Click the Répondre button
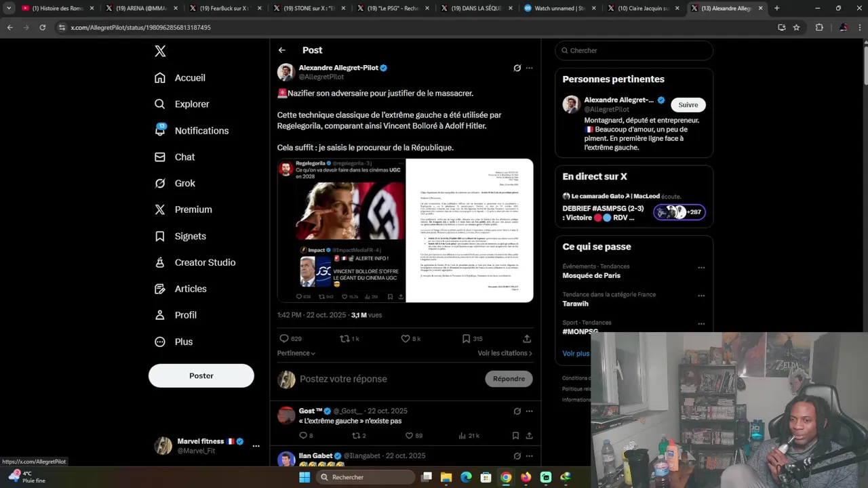The width and height of the screenshot is (868, 488). [509, 379]
